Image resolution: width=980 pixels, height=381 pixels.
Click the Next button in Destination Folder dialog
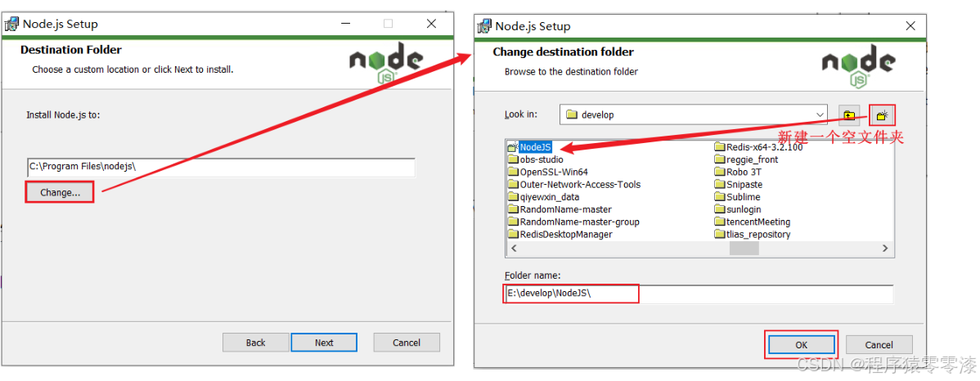[x=324, y=343]
